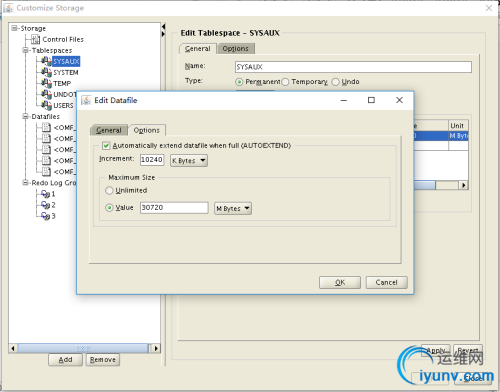Click the fifth OMF datafile icon
The width and height of the screenshot is (500, 392).
[x=46, y=171]
